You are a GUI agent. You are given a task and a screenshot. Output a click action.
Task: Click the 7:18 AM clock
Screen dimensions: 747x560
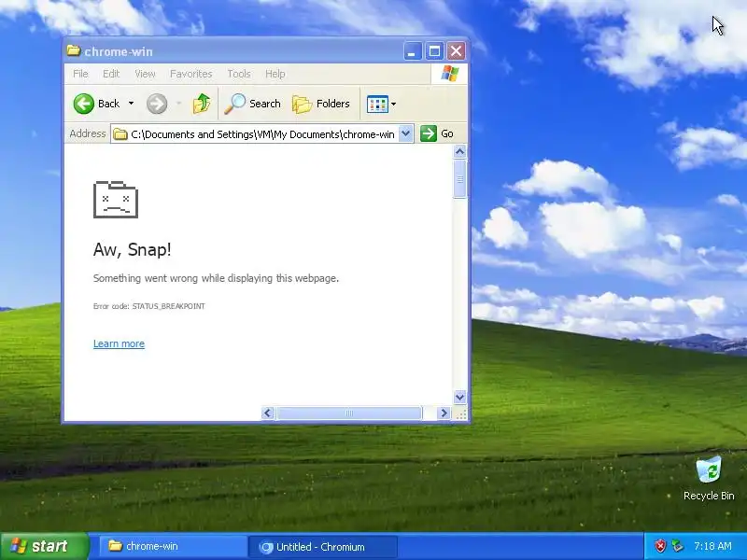point(712,546)
